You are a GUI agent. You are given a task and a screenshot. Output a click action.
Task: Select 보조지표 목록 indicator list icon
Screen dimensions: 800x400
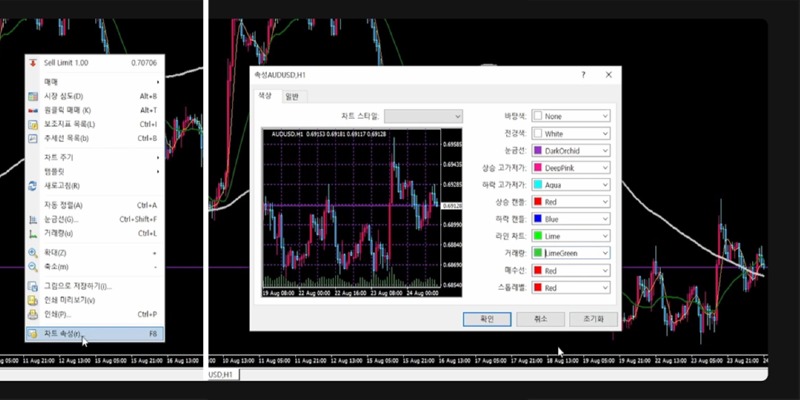(33, 124)
